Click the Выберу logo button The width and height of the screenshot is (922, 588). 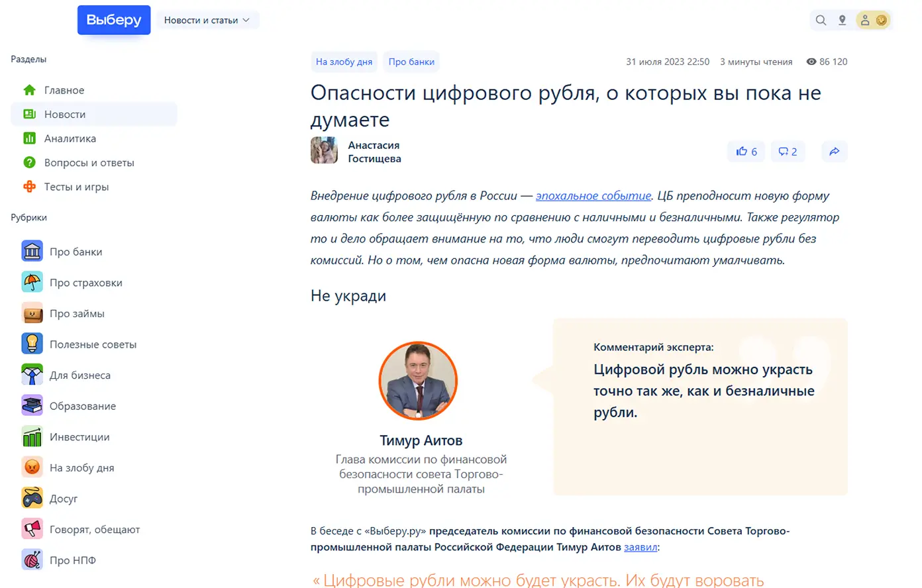point(114,20)
